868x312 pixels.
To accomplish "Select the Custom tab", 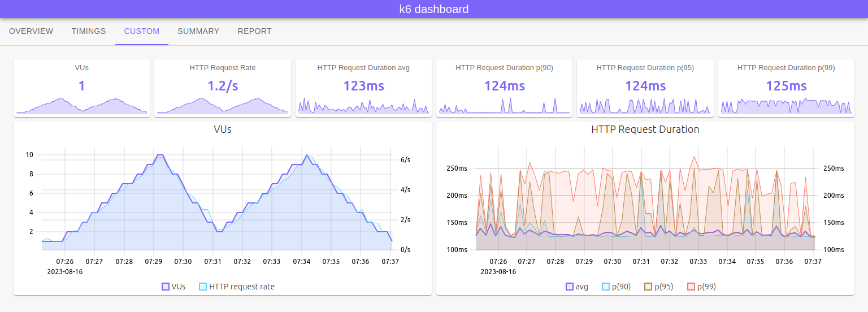I will (x=142, y=32).
